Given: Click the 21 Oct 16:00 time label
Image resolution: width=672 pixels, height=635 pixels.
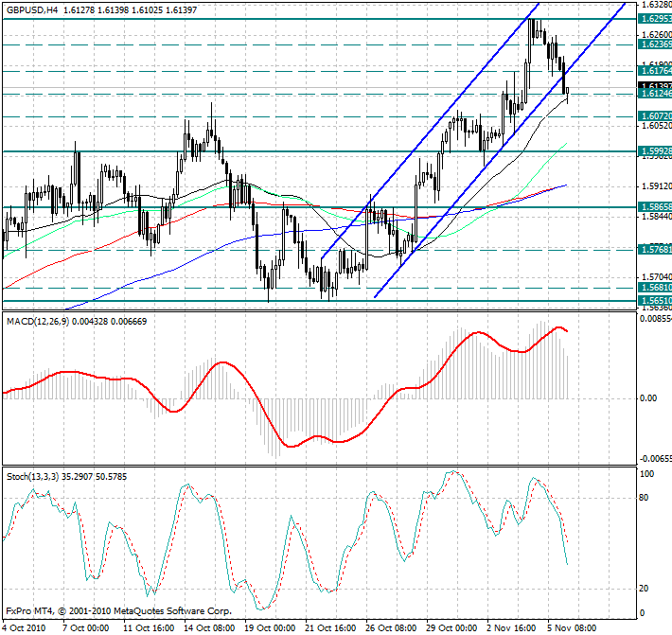Looking at the screenshot, I should point(330,628).
